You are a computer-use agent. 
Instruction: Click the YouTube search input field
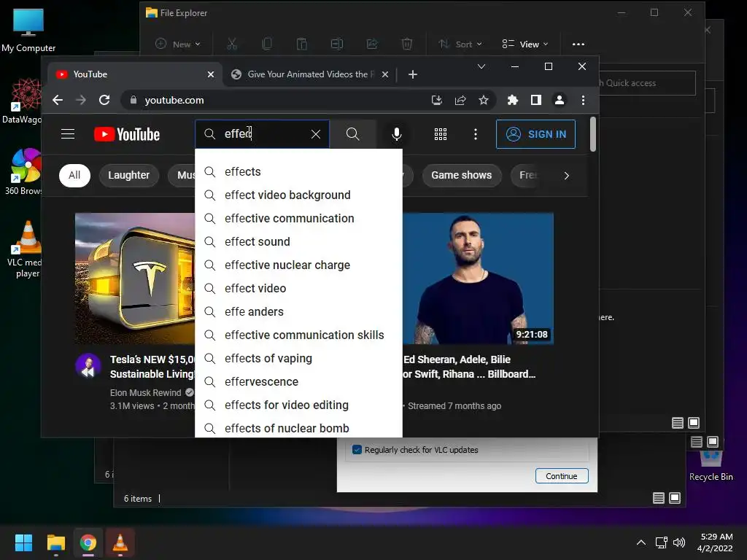262,134
